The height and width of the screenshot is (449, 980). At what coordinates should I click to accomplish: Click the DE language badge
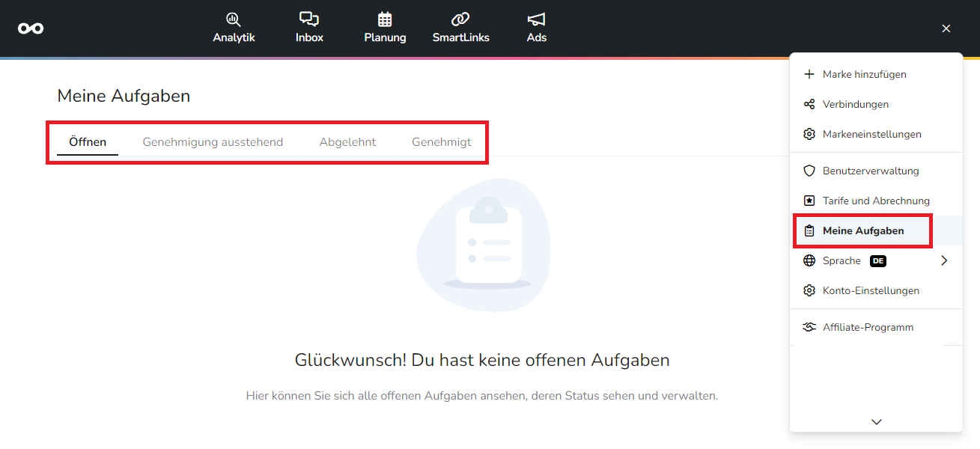(878, 260)
